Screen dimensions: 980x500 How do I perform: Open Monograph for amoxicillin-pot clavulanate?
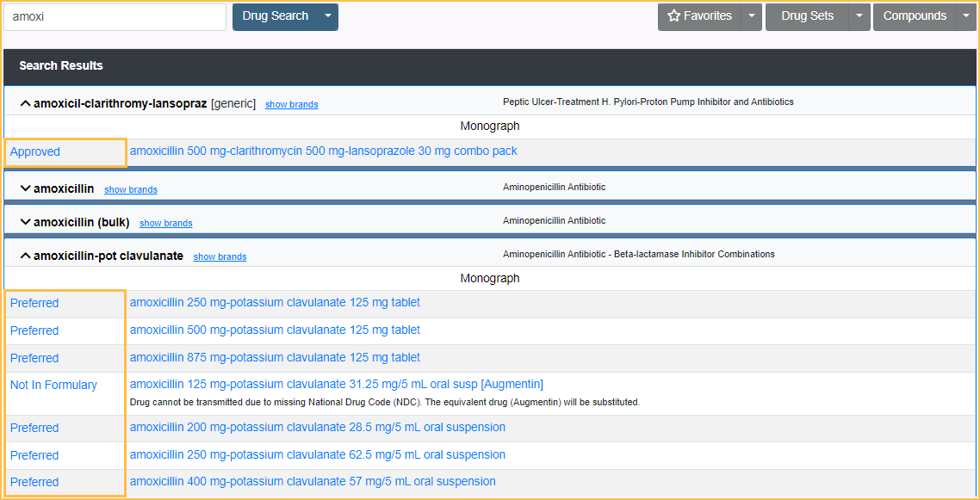(x=489, y=278)
